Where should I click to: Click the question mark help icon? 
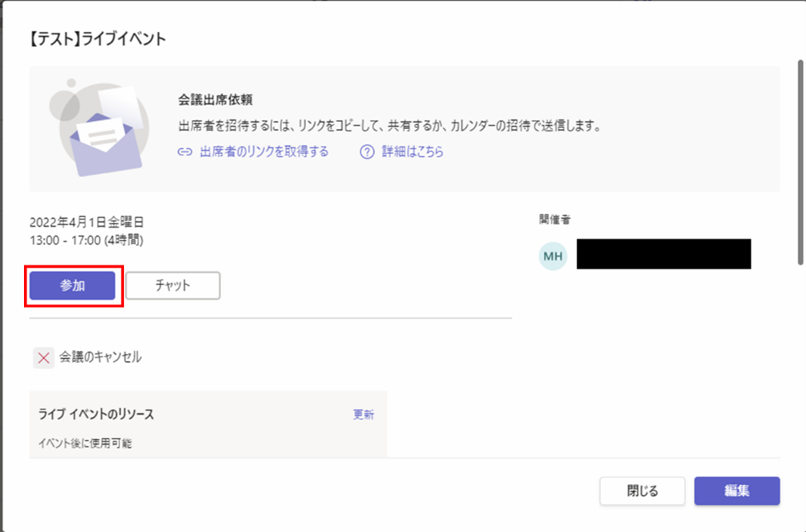367,152
